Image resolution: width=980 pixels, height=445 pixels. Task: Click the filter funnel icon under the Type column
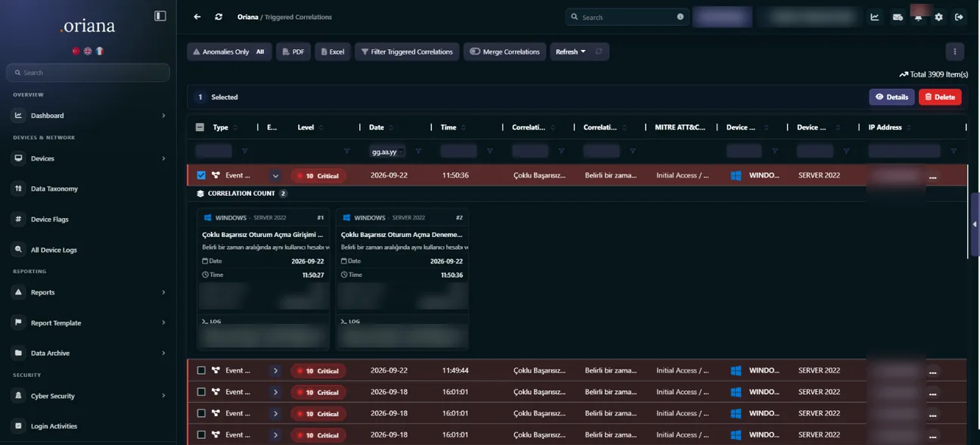244,151
